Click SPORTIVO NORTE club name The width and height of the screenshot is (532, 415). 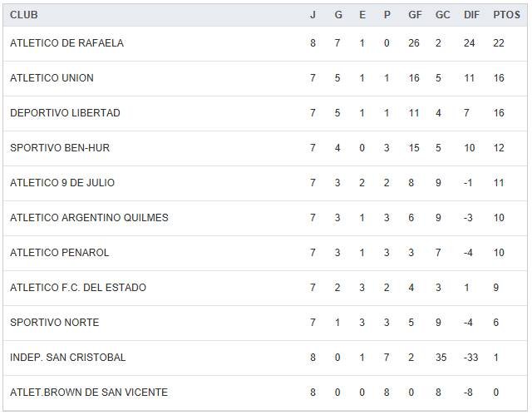tap(54, 323)
